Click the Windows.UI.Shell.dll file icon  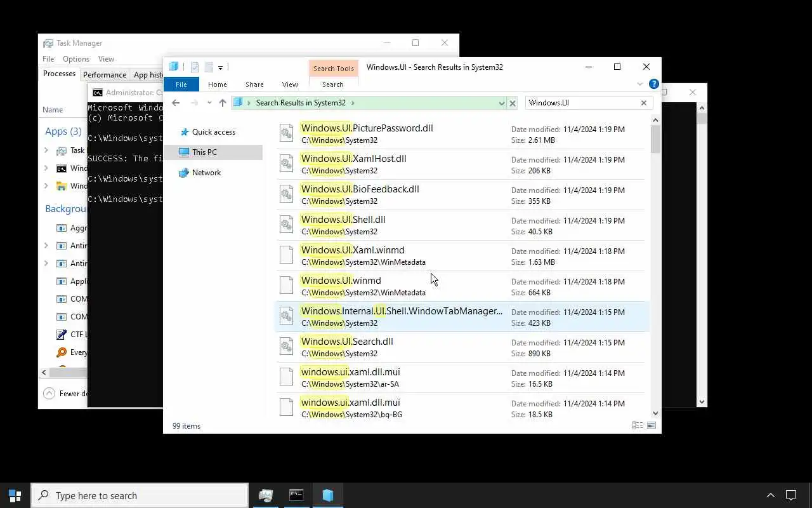pyautogui.click(x=287, y=225)
